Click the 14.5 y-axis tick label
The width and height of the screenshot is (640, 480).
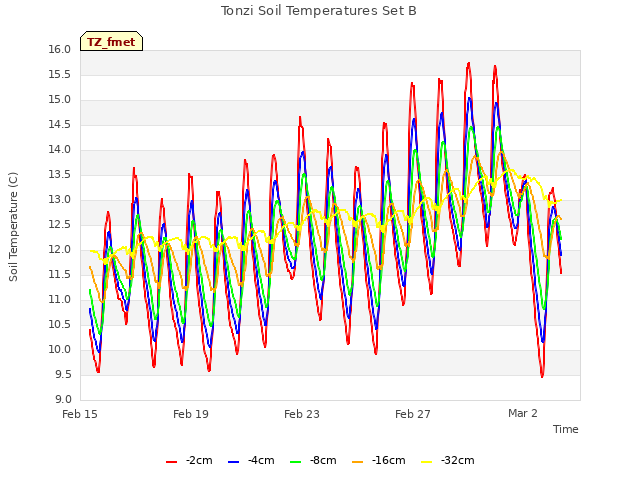[x=60, y=124]
